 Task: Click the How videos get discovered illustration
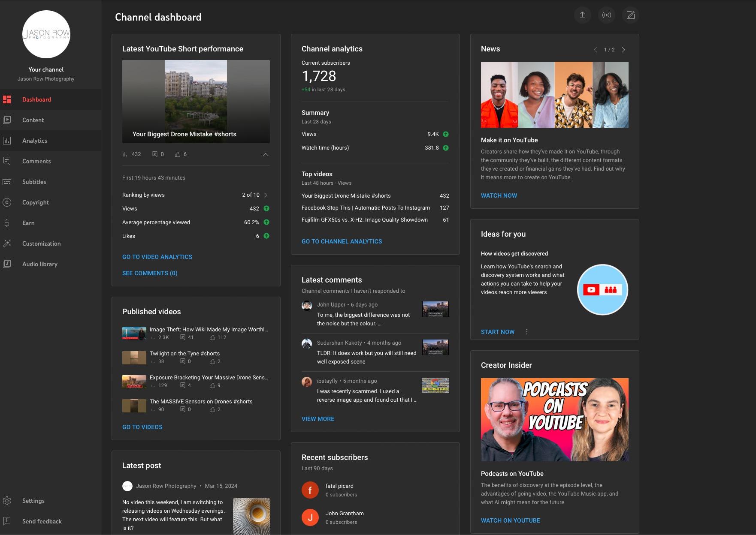pyautogui.click(x=602, y=290)
